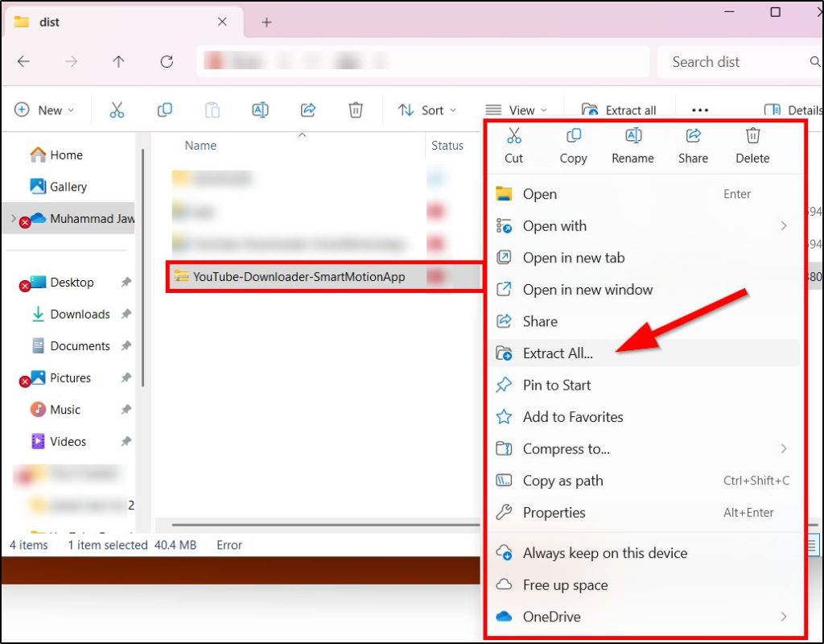Open the New dropdown menu
The width and height of the screenshot is (824, 644).
click(44, 109)
